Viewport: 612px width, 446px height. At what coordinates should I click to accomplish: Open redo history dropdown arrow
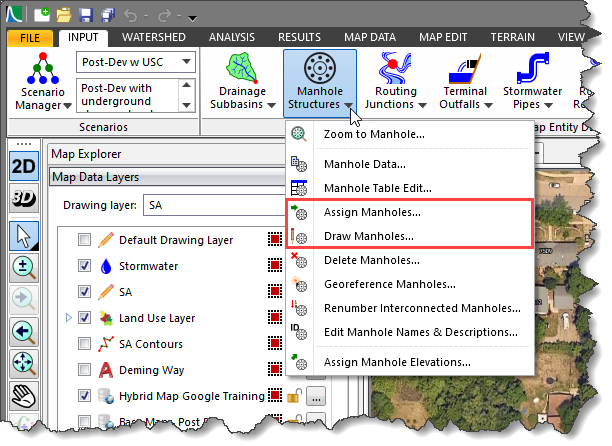[x=180, y=16]
